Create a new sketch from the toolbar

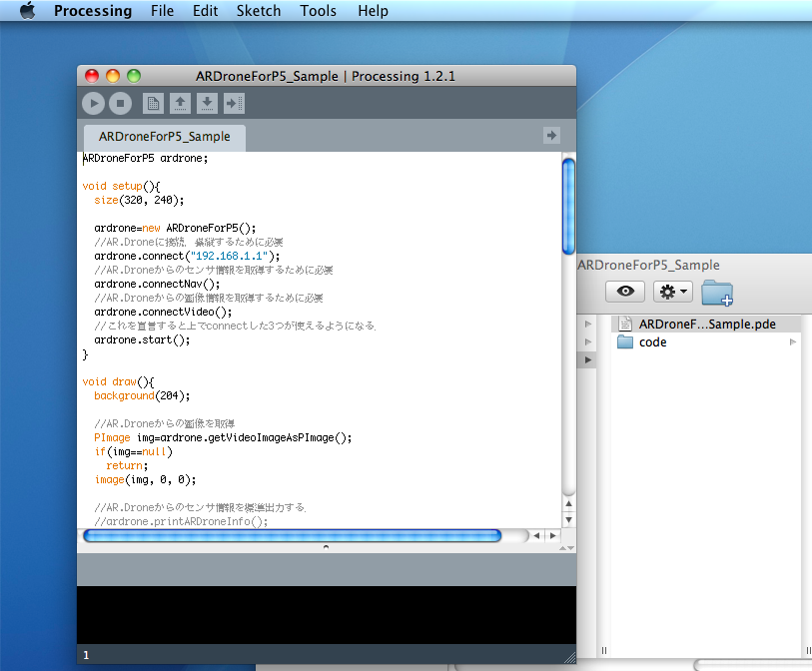153,104
